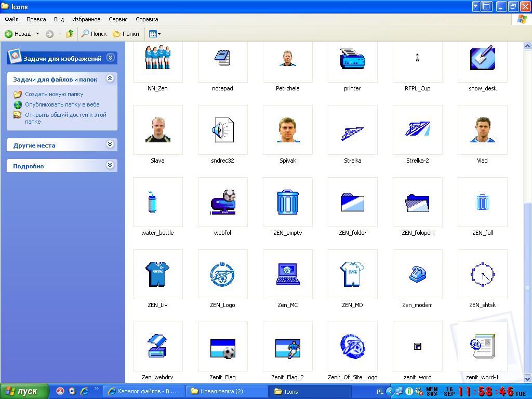Collapse the Задачи для файлов и папок panel
The image size is (532, 399).
point(110,79)
